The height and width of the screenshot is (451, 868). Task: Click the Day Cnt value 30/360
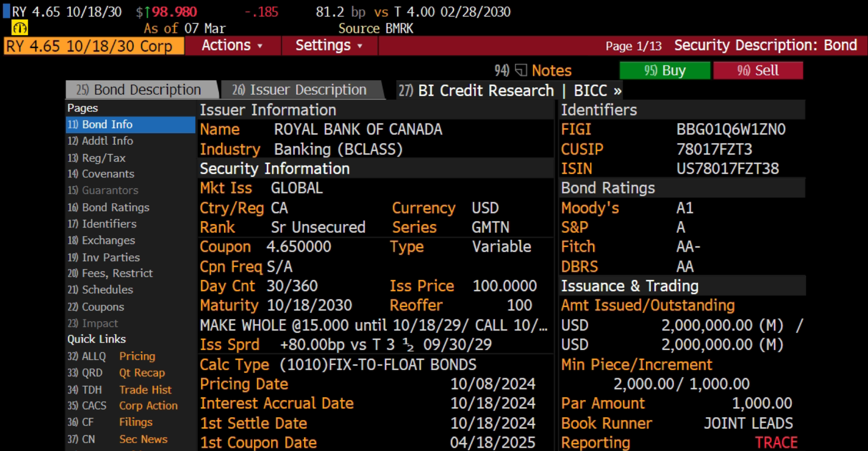292,286
